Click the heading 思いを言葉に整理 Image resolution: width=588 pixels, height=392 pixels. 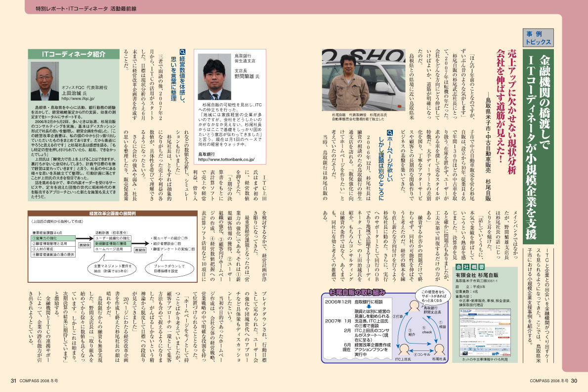[173, 79]
